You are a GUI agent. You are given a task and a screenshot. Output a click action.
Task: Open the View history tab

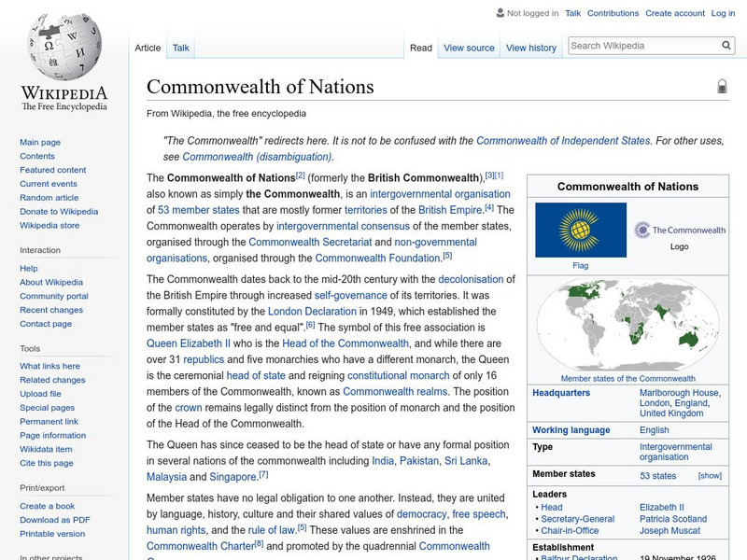(x=531, y=48)
